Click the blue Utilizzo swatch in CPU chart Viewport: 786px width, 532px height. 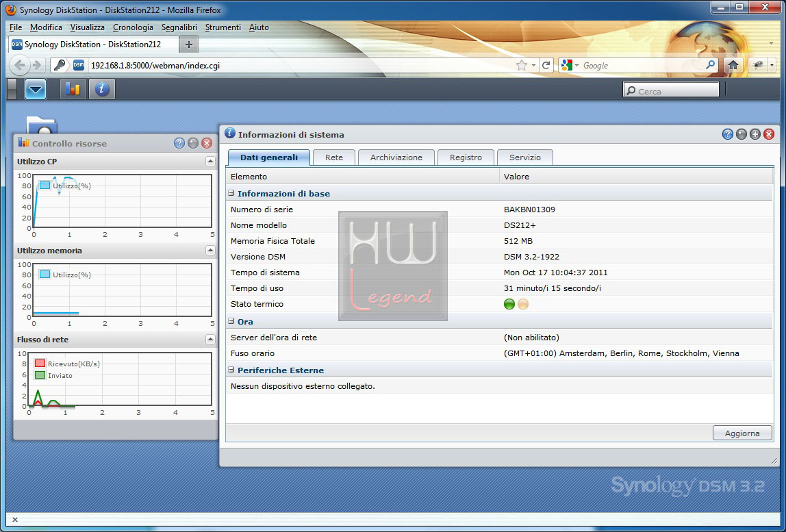point(45,186)
